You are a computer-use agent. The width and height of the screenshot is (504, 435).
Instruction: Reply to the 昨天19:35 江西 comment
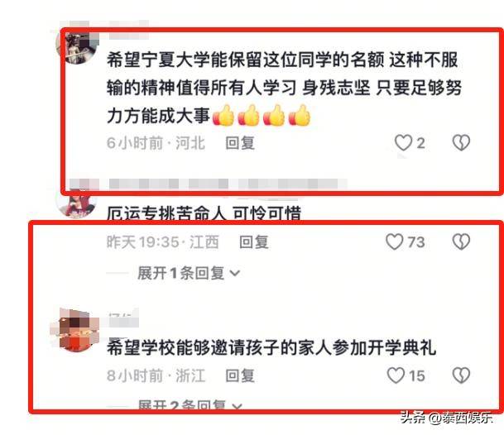[x=253, y=242]
